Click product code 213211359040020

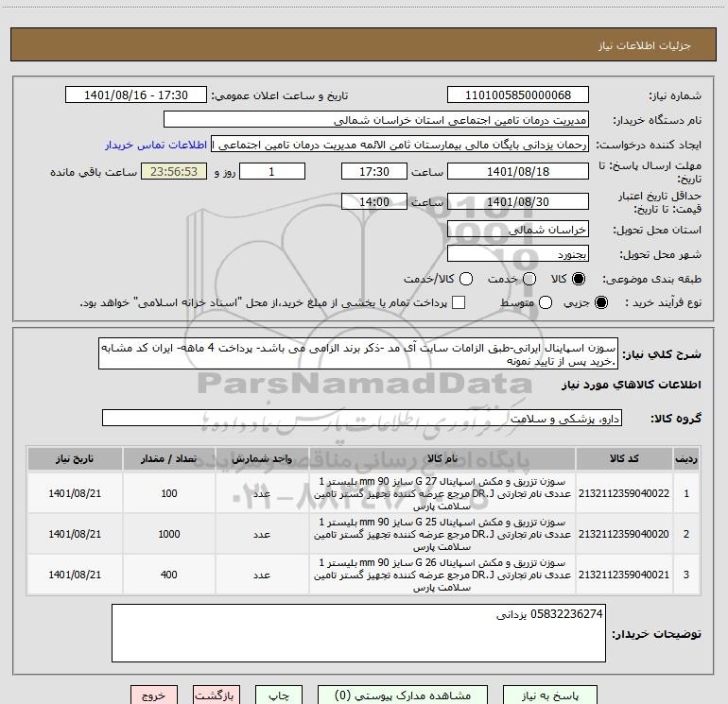click(624, 534)
